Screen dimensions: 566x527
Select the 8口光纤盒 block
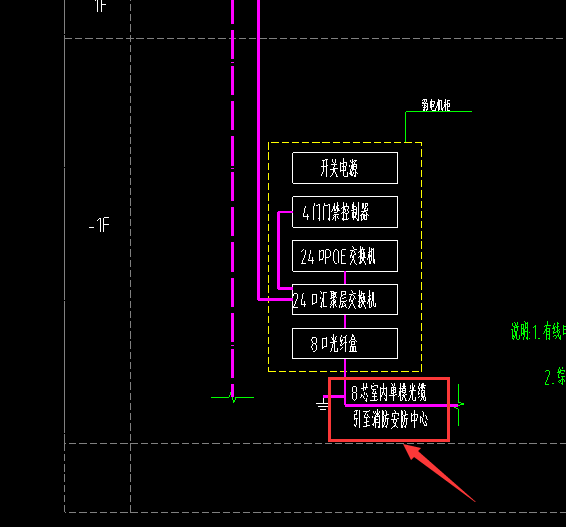tap(345, 344)
